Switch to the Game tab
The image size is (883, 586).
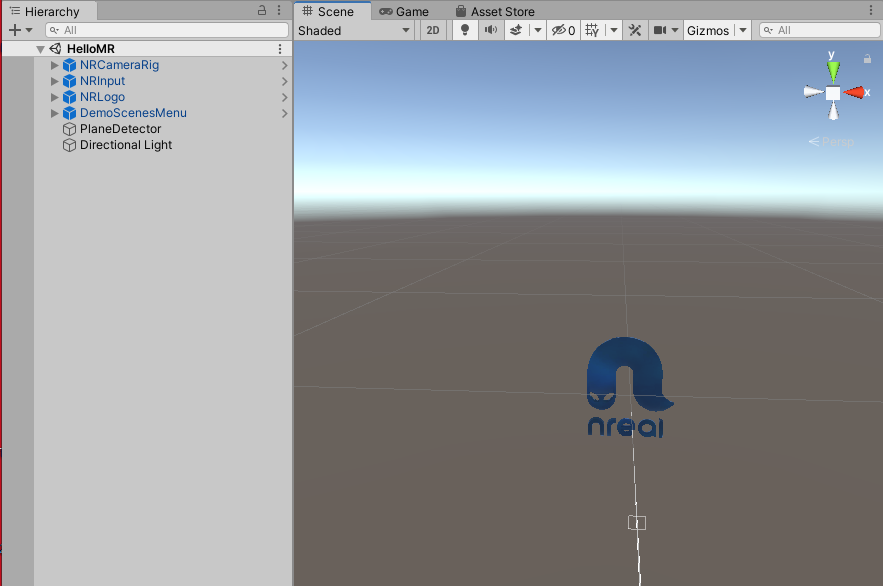[404, 11]
